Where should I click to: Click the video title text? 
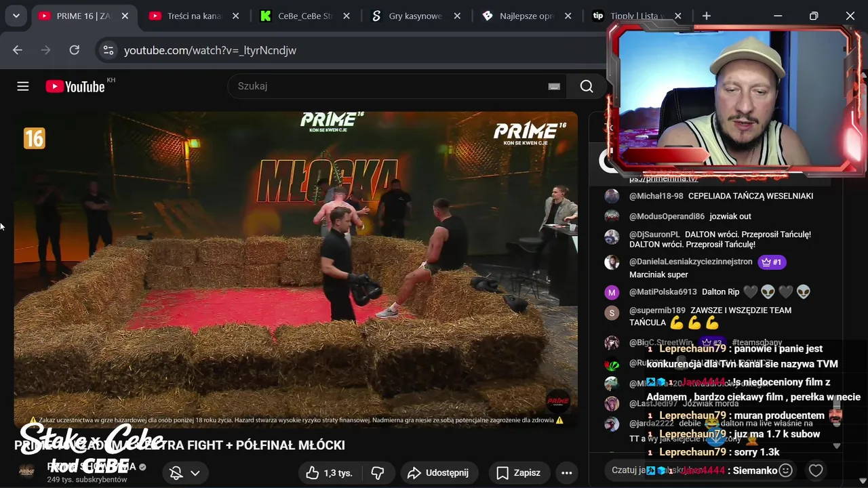[180, 445]
